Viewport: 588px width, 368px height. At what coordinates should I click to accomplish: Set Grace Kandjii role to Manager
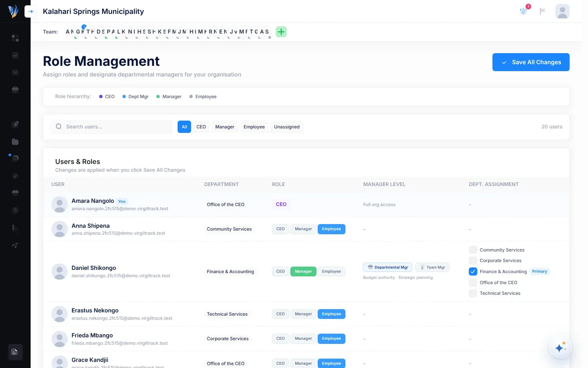pyautogui.click(x=303, y=363)
